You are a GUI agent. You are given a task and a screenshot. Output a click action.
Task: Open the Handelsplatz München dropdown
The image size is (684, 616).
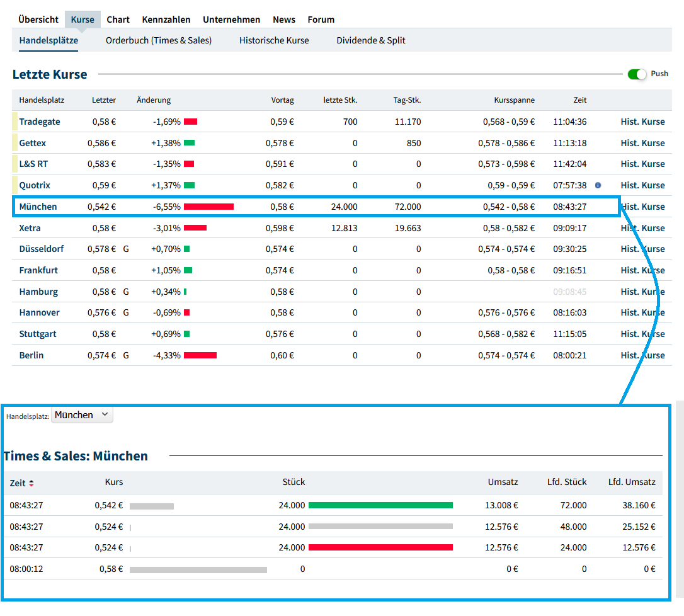point(82,415)
